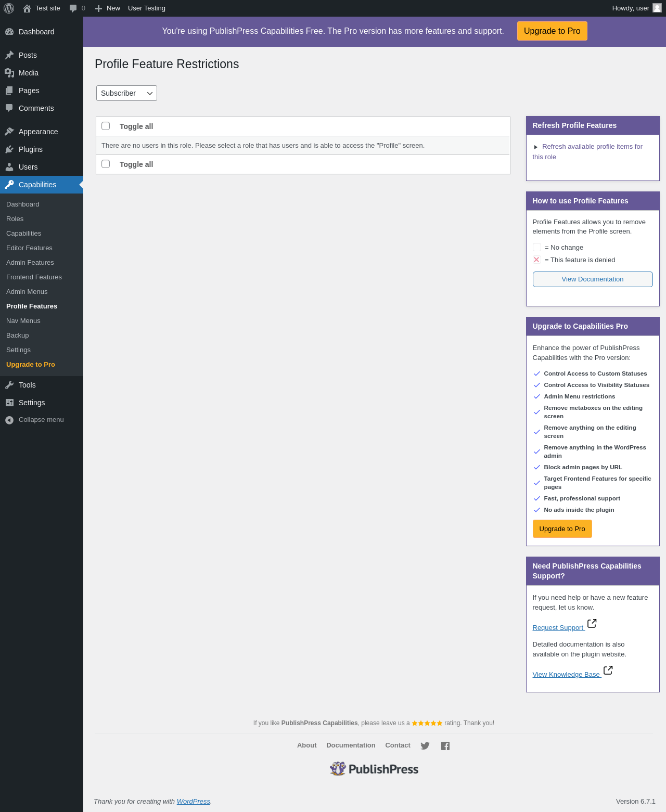
Task: Click the Pages icon in sidebar
Action: 9,91
